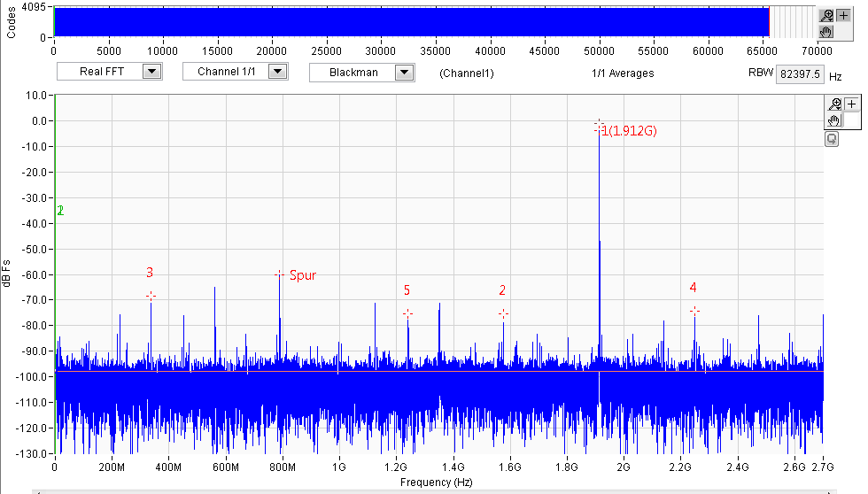The width and height of the screenshot is (868, 494).
Task: Open the Blackman window dropdown arrow
Action: pos(404,73)
